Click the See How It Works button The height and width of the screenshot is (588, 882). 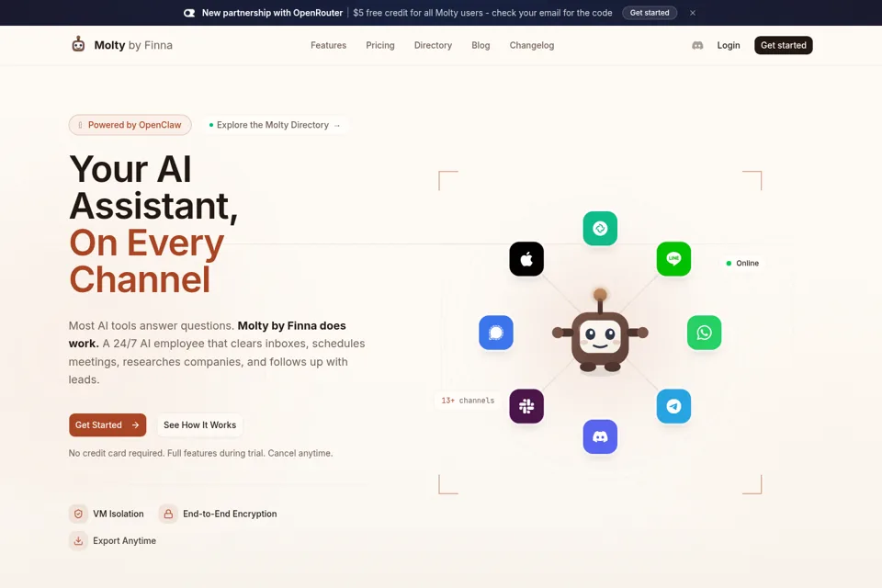(199, 424)
